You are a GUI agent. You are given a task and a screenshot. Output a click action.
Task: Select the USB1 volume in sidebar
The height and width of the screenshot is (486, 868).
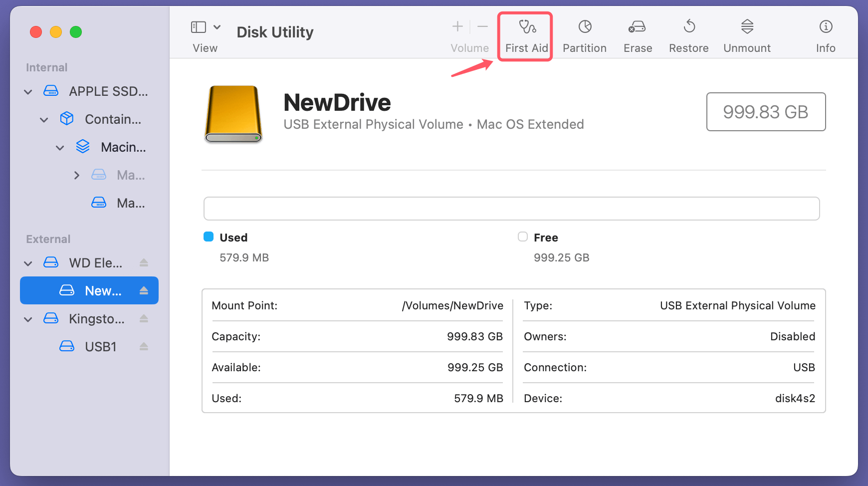point(100,347)
